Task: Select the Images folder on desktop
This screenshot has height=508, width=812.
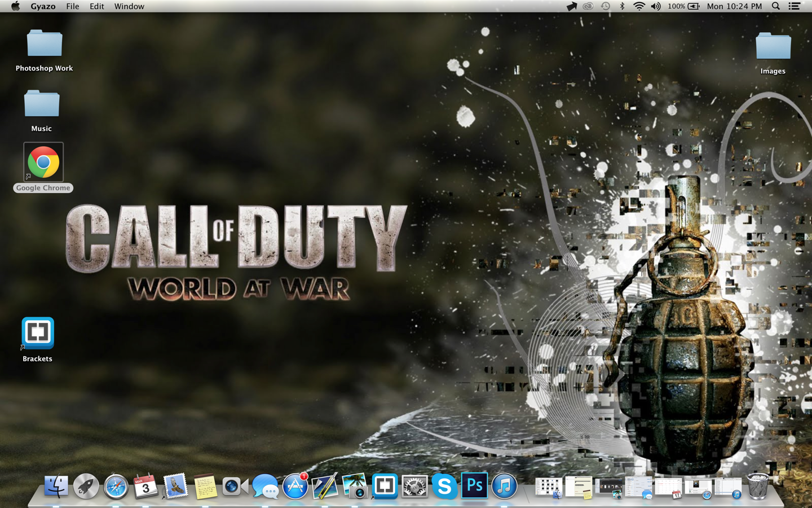Action: (773, 54)
